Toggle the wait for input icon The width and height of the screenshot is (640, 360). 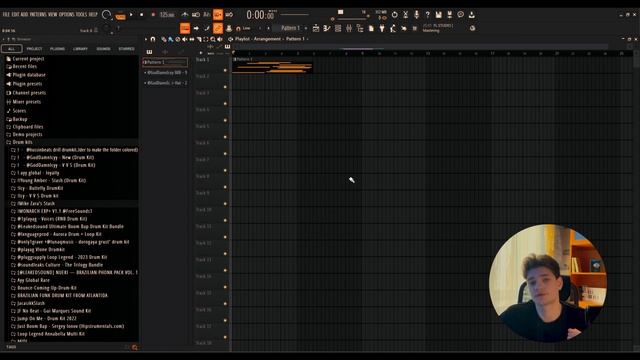196,15
